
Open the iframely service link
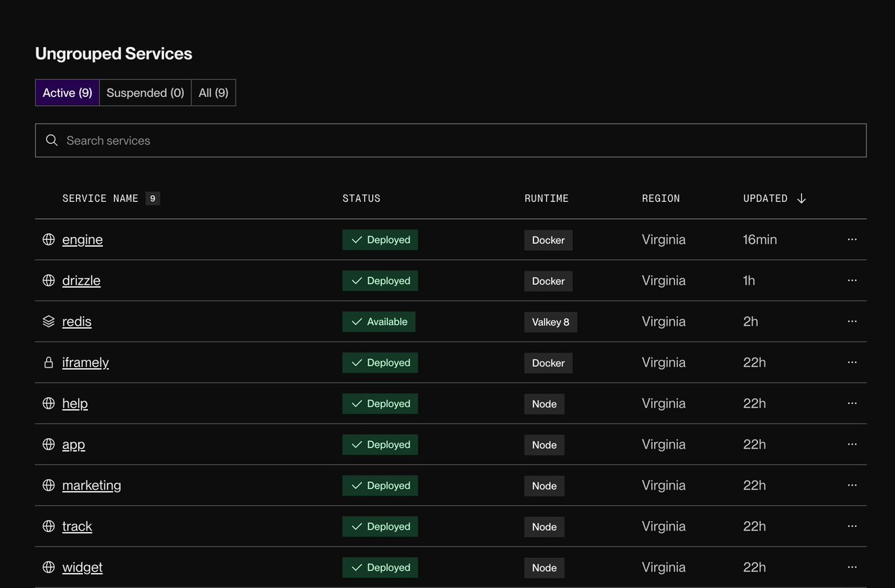pos(86,363)
